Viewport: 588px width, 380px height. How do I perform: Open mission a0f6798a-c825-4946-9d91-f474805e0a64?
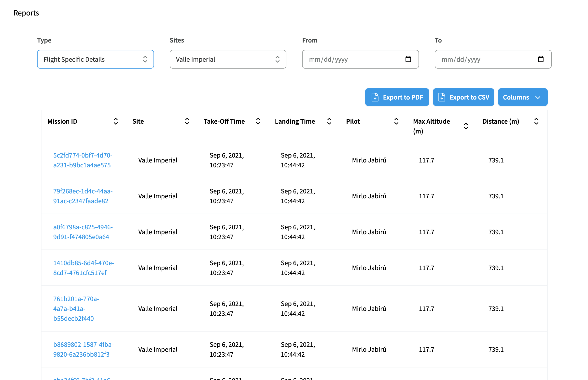tap(83, 232)
